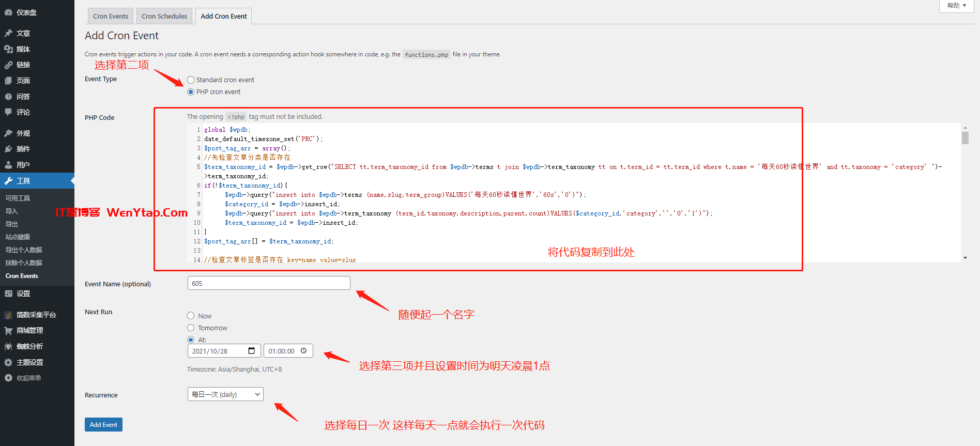Click the code editor scrollbar up arrow
This screenshot has width=980, height=446.
coord(965,127)
